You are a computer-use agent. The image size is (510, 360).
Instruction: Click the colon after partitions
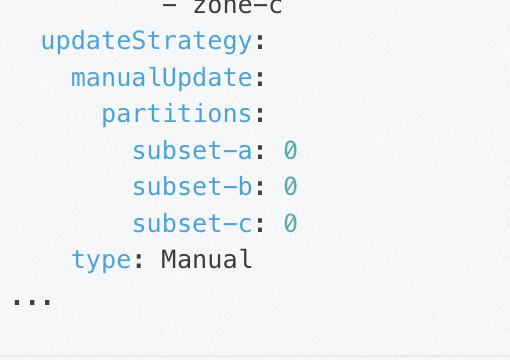tap(260, 115)
